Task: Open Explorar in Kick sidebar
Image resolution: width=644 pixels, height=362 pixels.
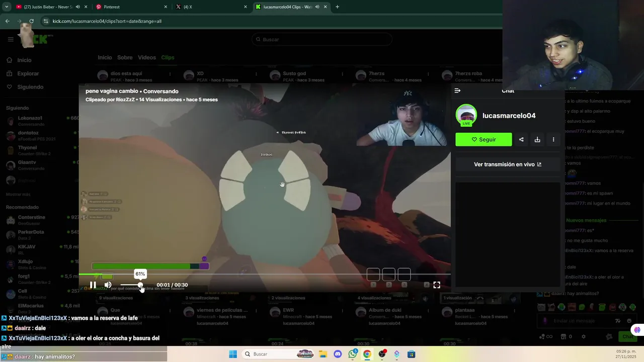Action: pos(23,73)
